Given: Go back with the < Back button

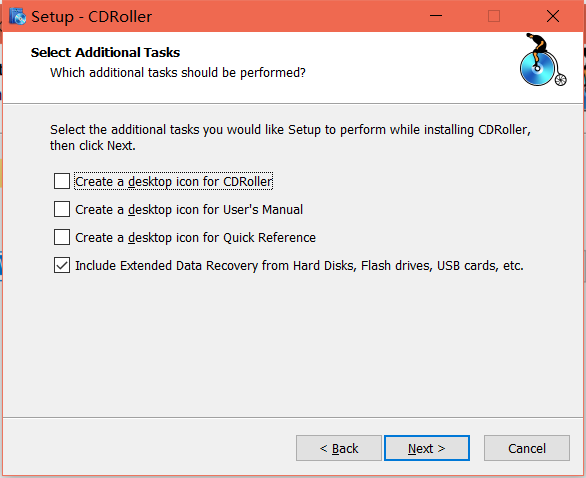Looking at the screenshot, I should coord(339,448).
